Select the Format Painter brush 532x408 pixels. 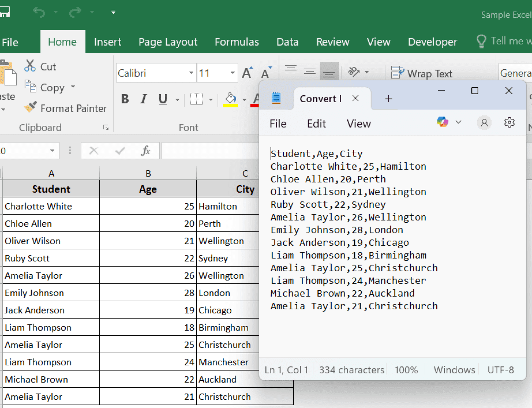pyautogui.click(x=30, y=108)
